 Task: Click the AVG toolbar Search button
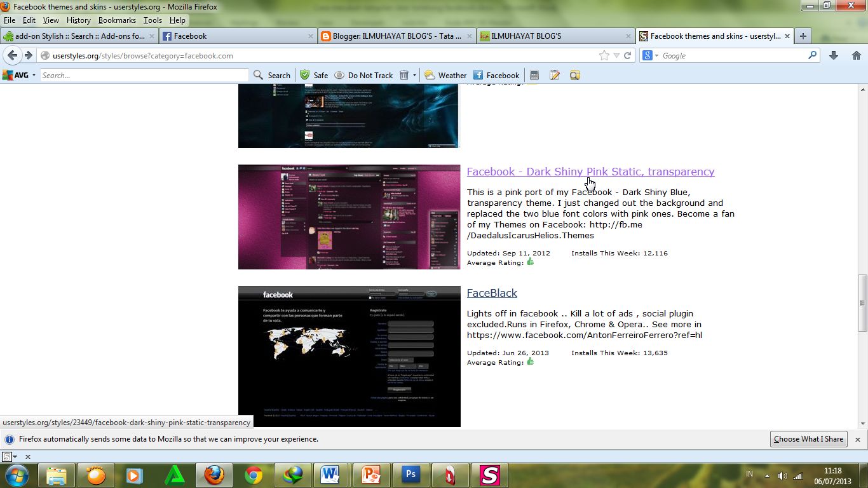pyautogui.click(x=272, y=75)
